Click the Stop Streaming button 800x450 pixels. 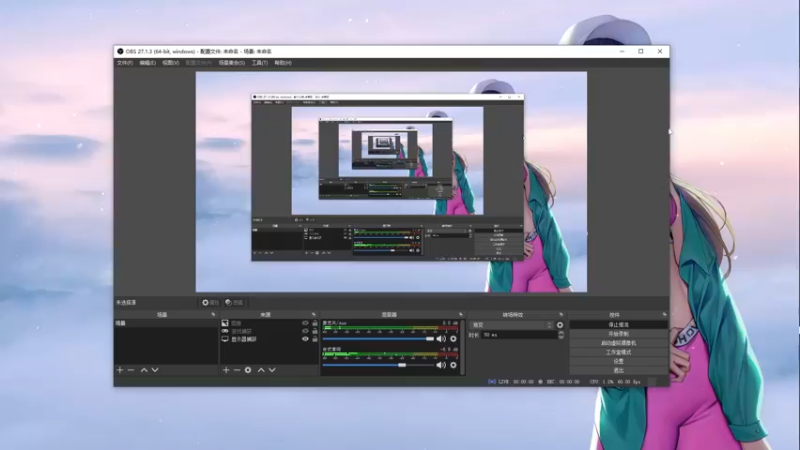[x=618, y=324]
